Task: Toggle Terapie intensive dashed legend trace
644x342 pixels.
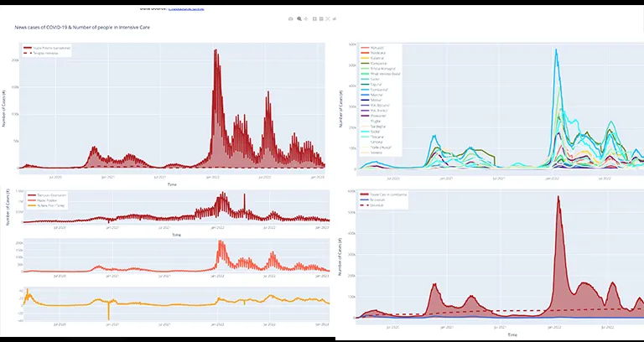Action: pyautogui.click(x=40, y=53)
